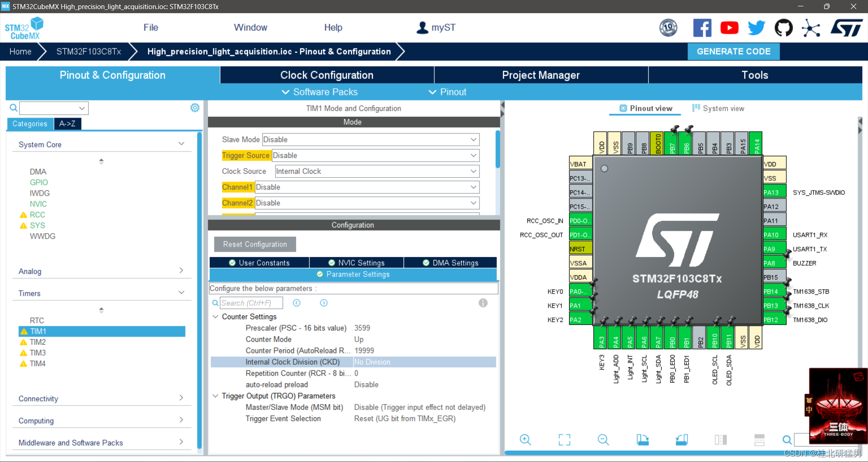868x462 pixels.
Task: Open the ST Twitter icon
Action: 756,28
